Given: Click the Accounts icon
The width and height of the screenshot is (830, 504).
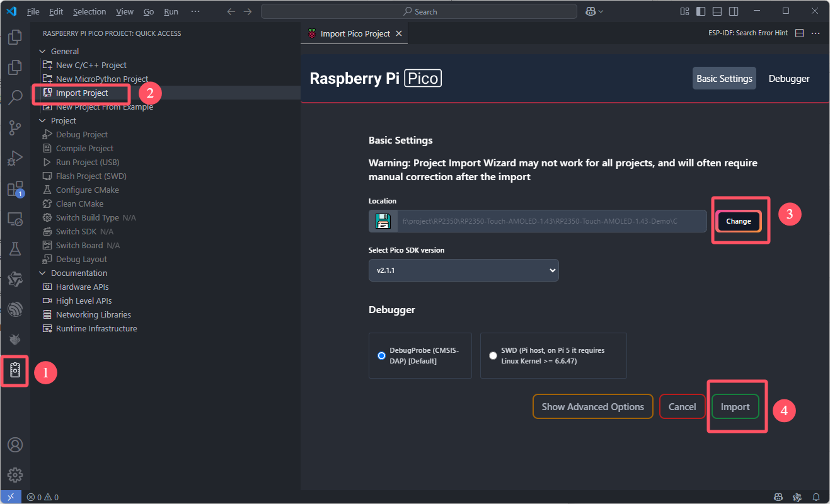Looking at the screenshot, I should pyautogui.click(x=15, y=444).
